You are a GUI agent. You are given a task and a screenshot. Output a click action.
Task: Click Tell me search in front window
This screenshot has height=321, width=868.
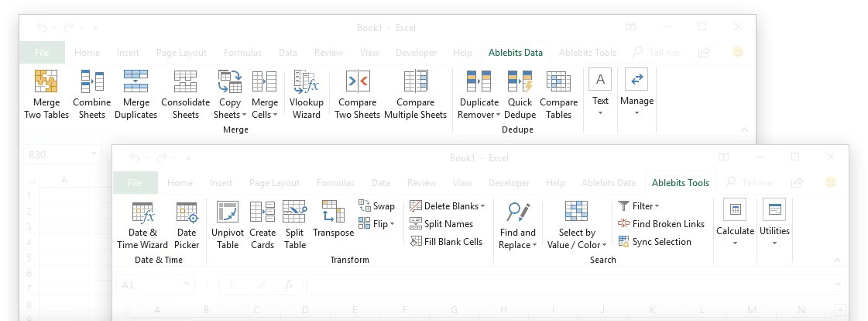pyautogui.click(x=750, y=183)
